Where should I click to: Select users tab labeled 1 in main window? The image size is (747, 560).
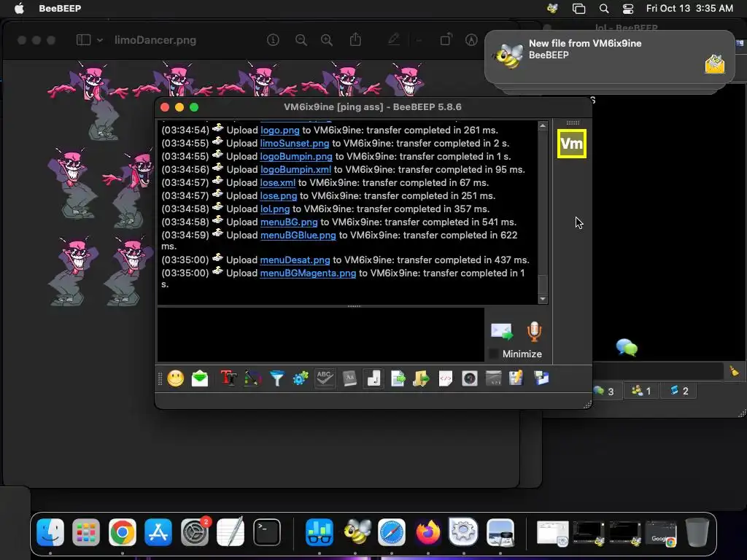click(641, 392)
